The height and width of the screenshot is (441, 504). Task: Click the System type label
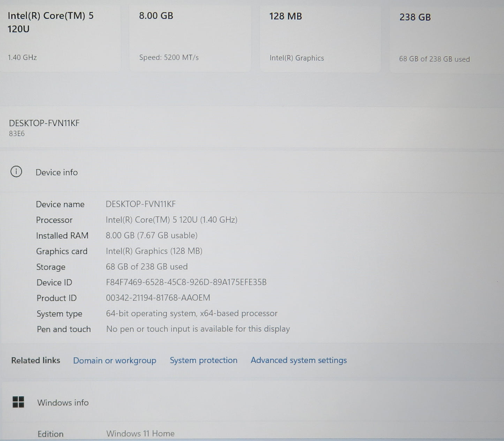[x=59, y=314]
